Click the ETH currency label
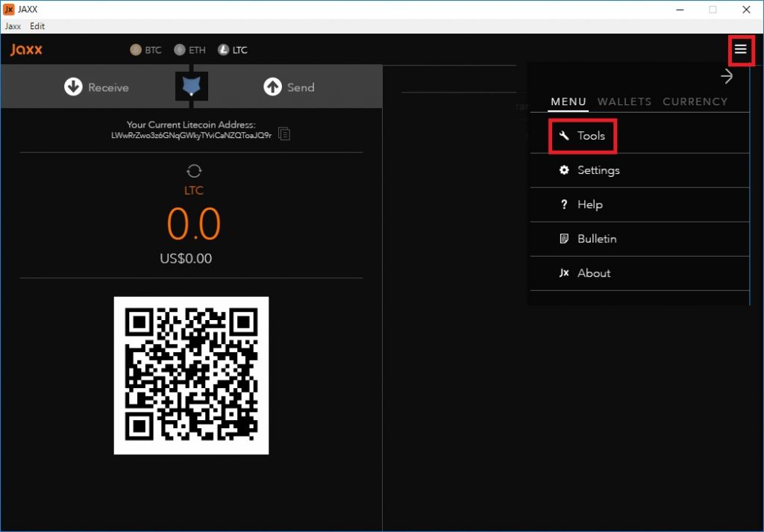764x532 pixels. (197, 50)
